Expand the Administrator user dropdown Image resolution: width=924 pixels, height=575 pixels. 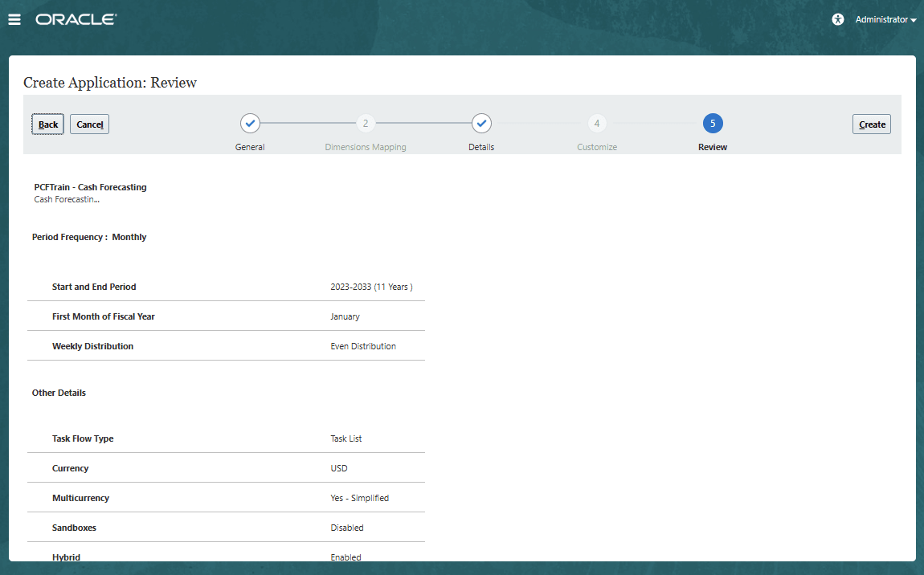(x=885, y=19)
